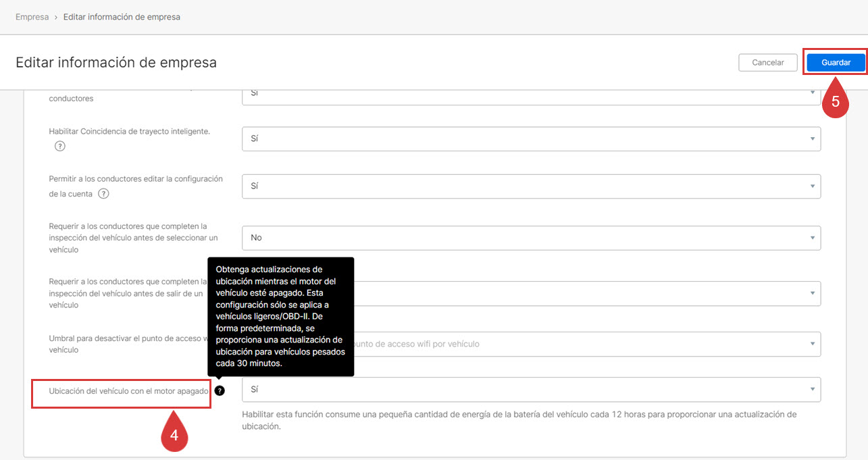Open the partially visible conductores dropdown at top
The width and height of the screenshot is (868, 460).
click(x=532, y=97)
